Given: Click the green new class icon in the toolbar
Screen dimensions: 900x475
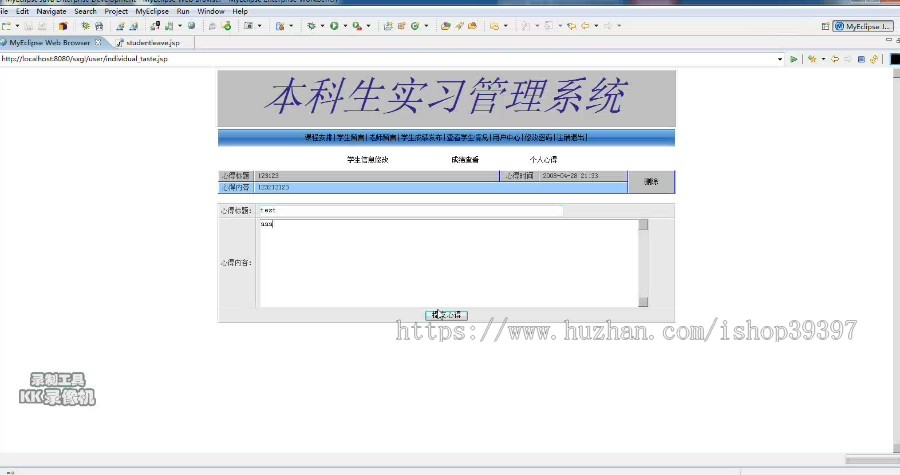Looking at the screenshot, I should point(415,26).
